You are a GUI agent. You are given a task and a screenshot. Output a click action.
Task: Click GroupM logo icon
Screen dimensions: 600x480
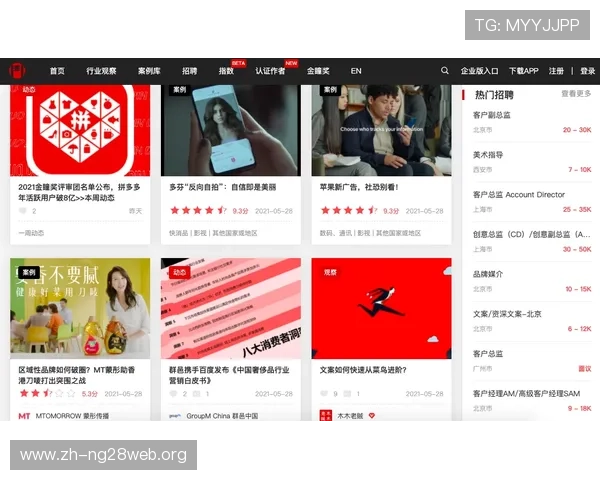pyautogui.click(x=175, y=416)
